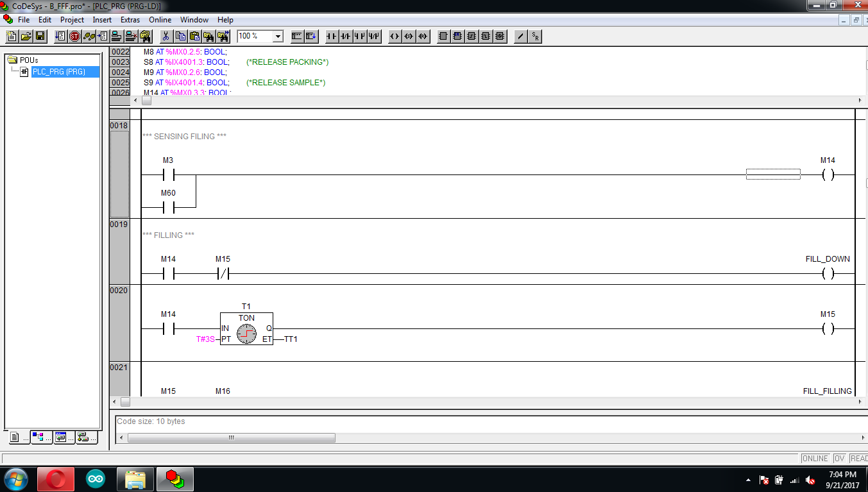
Task: Click the red Stop toolbar icon
Action: [74, 36]
